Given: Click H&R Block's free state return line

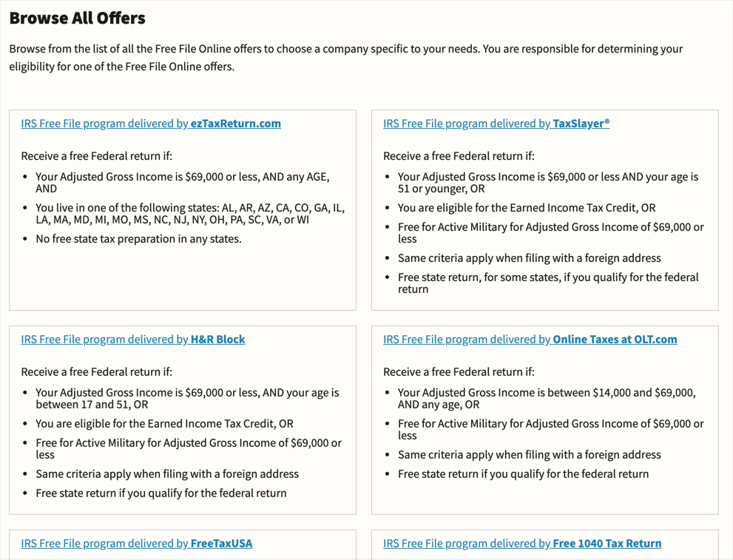Looking at the screenshot, I should click(x=161, y=493).
